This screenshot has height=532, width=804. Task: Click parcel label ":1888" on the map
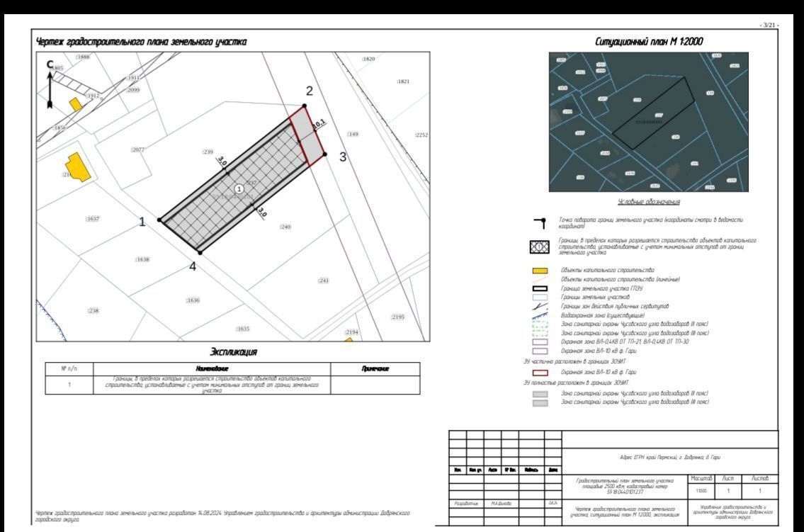[x=83, y=57]
